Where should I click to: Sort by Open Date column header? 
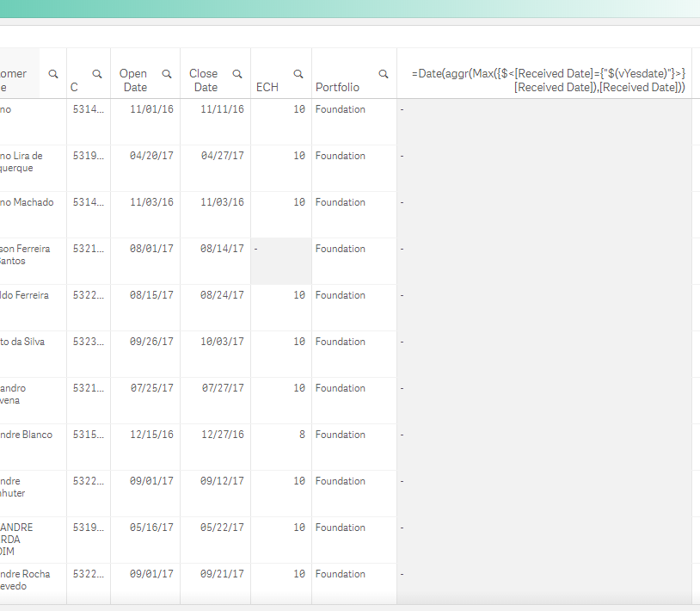(x=135, y=80)
